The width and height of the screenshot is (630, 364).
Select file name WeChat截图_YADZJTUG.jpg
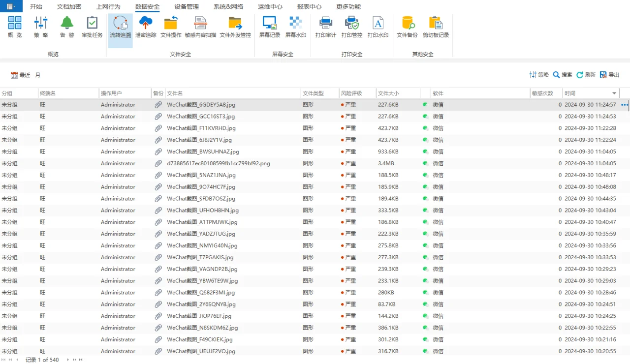click(x=201, y=234)
